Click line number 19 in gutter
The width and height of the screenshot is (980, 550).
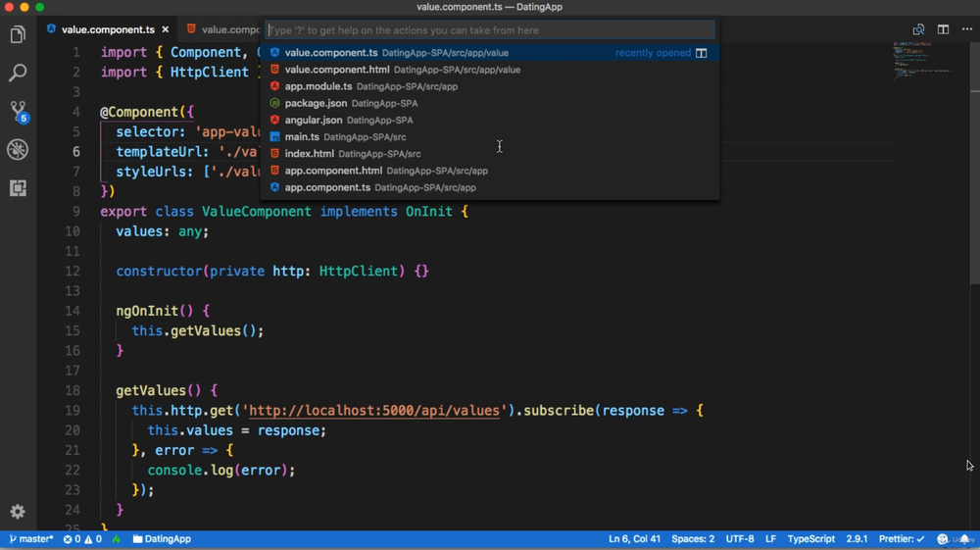click(73, 411)
